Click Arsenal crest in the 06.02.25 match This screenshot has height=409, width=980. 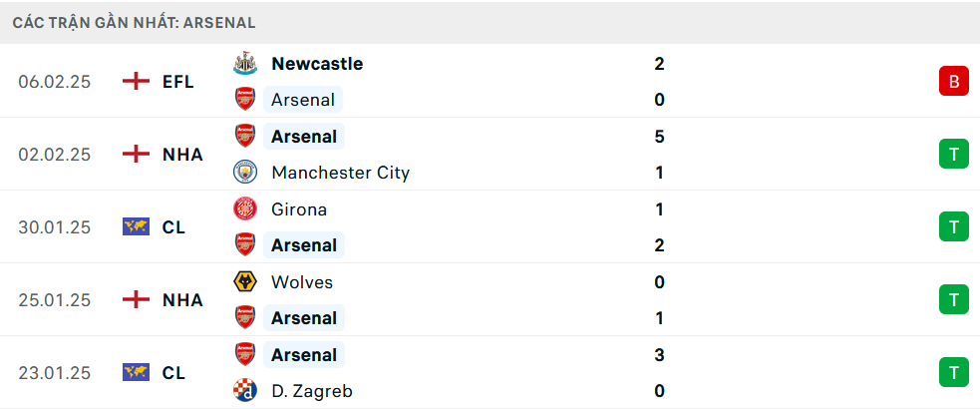tap(244, 100)
